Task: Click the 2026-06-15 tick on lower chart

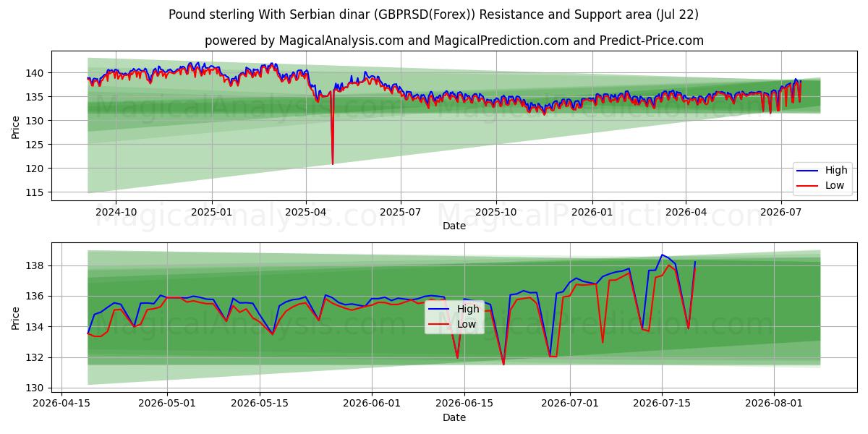Action: click(464, 405)
